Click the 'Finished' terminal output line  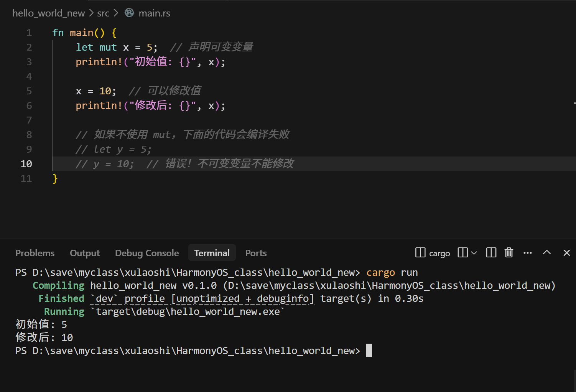click(231, 299)
